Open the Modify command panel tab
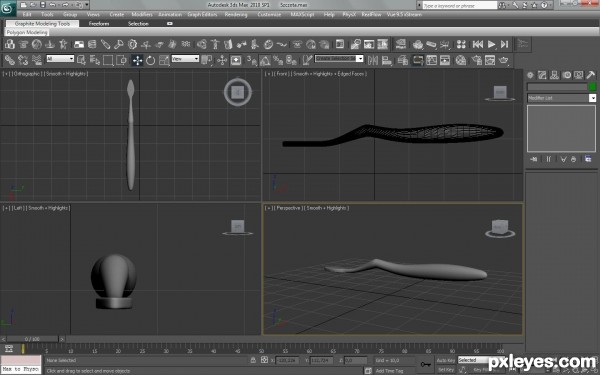The image size is (600, 375). (542, 75)
